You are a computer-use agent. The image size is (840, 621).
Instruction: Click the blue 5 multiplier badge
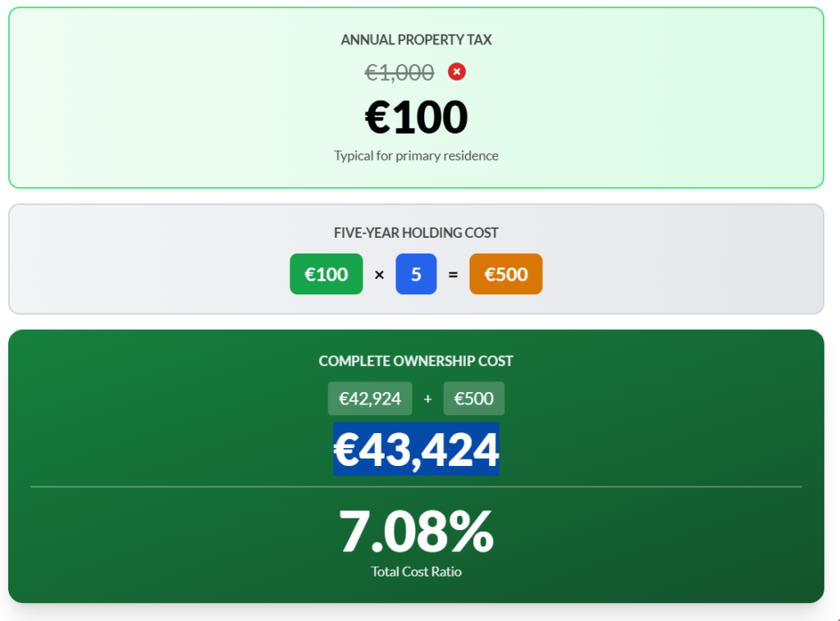[x=416, y=274]
